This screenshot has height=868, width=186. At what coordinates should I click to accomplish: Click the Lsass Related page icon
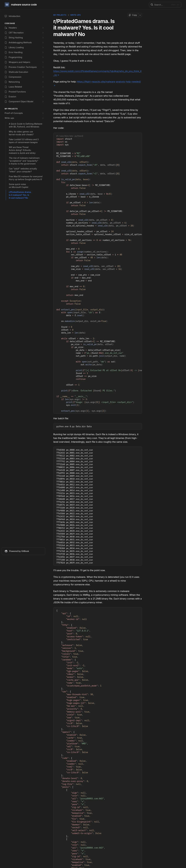pos(6,87)
